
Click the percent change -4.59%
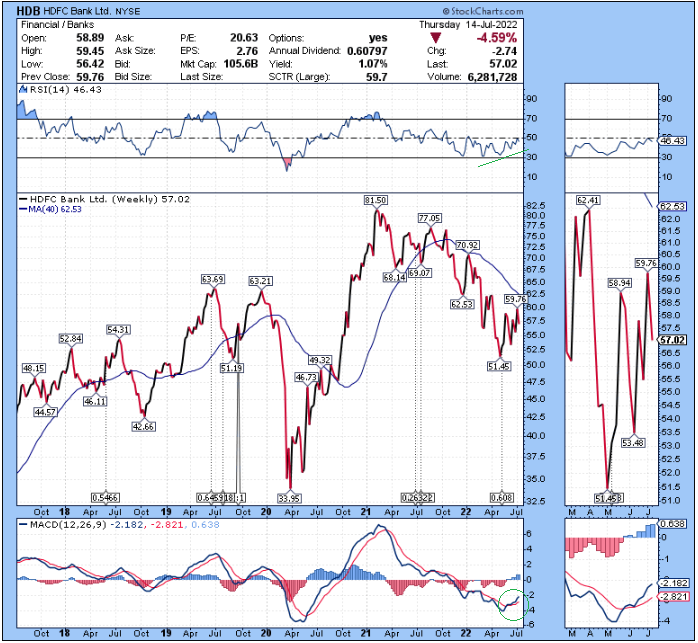click(x=496, y=38)
